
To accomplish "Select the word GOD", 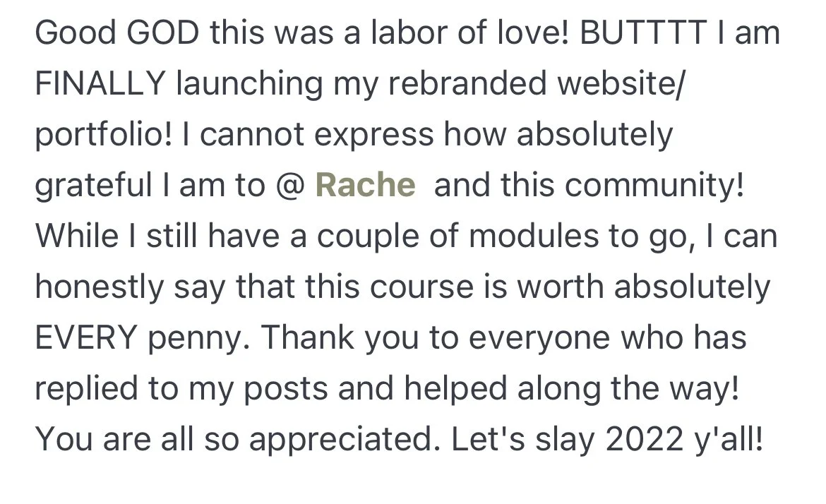I will (x=163, y=32).
